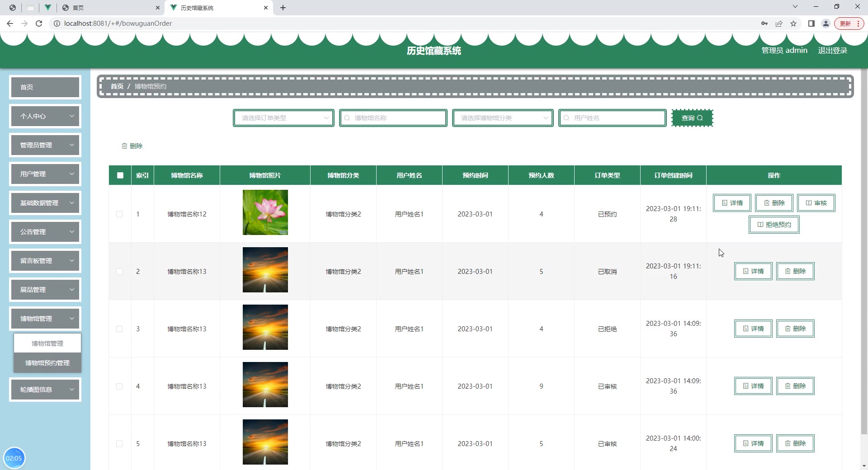Open 详情 for row 5 order

coord(753,443)
